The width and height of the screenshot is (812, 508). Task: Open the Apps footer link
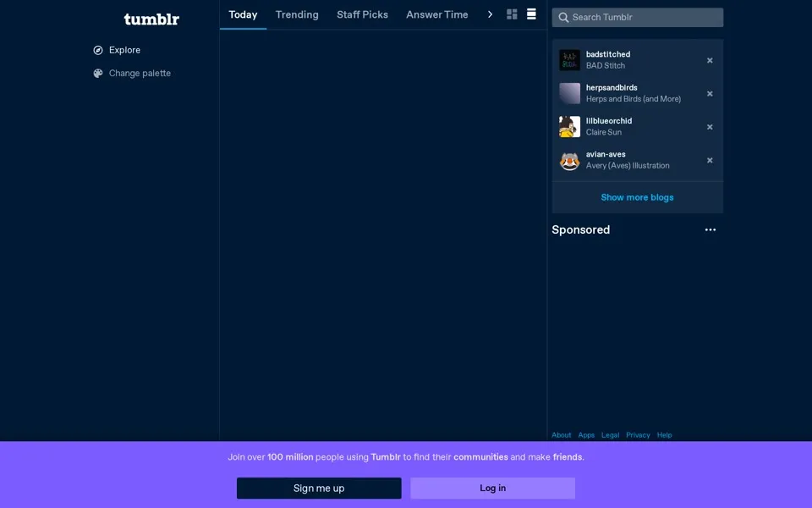(x=586, y=435)
